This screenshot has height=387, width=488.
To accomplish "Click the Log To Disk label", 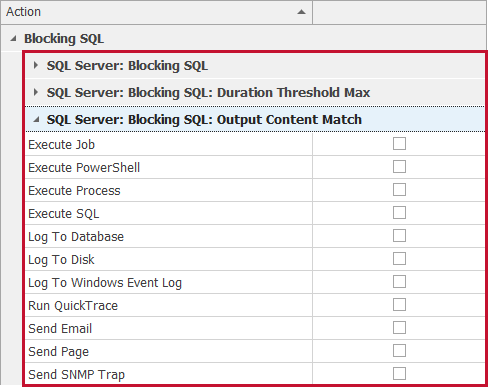I will pyautogui.click(x=61, y=260).
